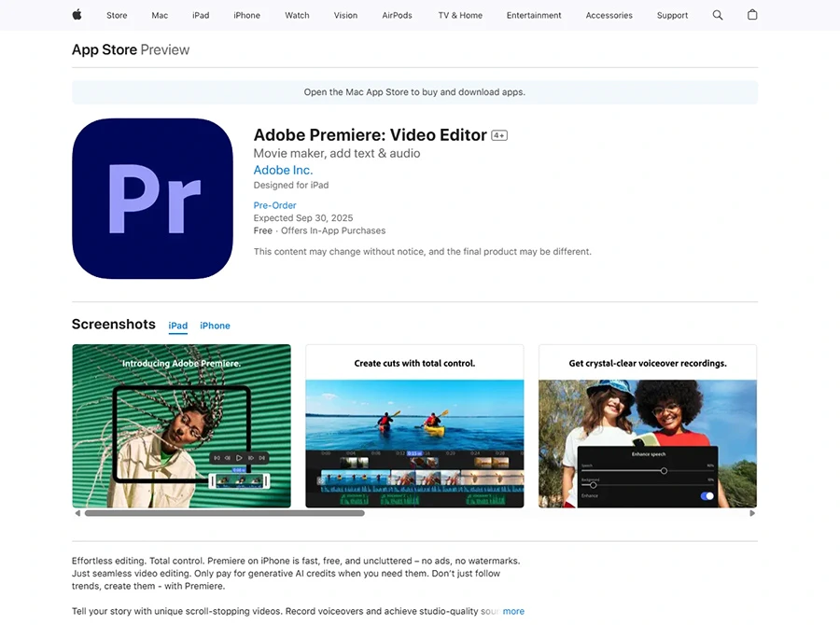Viewport: 840px width, 625px height.
Task: Adjust the Speech slider in Enhance speech panel
Action: pyautogui.click(x=665, y=471)
